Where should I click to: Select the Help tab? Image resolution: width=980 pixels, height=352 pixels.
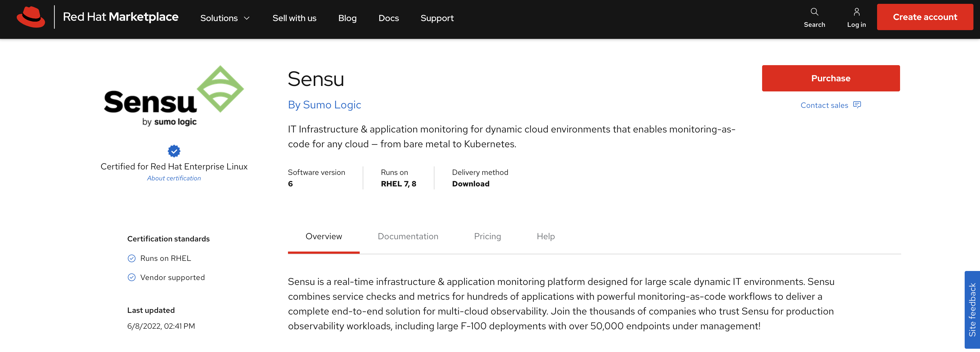(x=546, y=236)
